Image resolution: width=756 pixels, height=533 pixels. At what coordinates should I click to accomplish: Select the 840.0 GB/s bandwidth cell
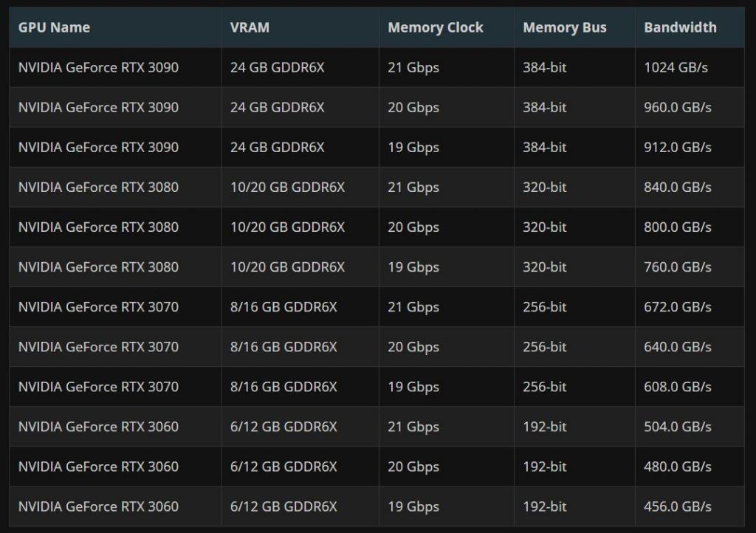click(x=677, y=187)
